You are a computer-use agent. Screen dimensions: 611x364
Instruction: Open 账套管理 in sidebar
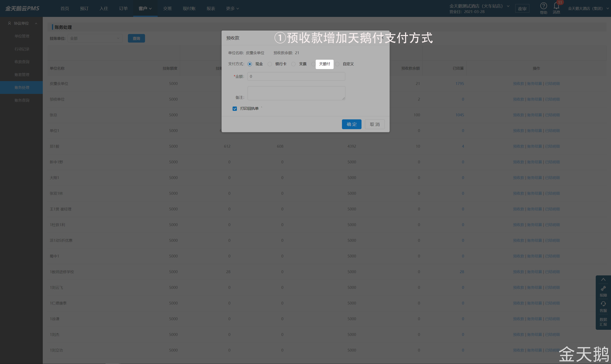22,75
